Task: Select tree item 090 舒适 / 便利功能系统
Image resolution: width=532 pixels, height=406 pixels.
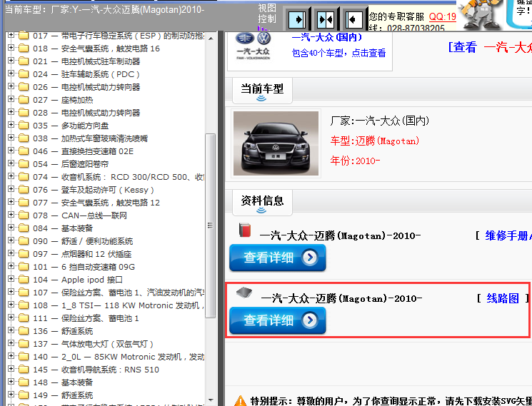Action: [83, 241]
